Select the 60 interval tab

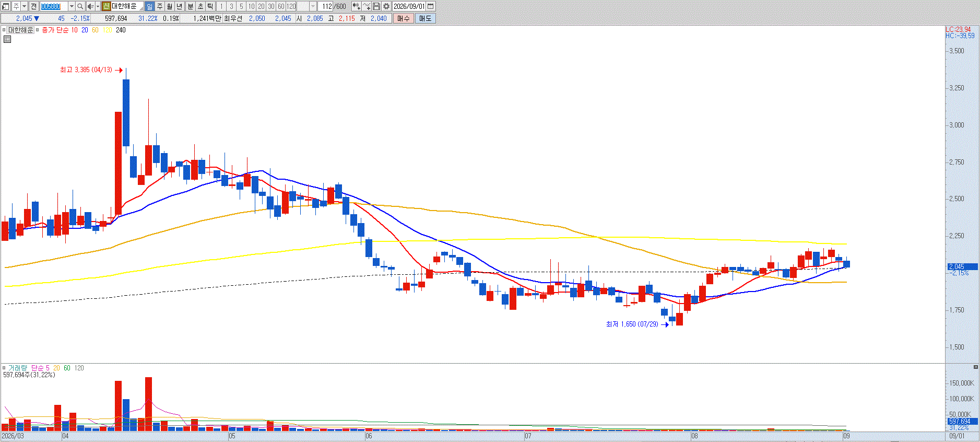[281, 6]
